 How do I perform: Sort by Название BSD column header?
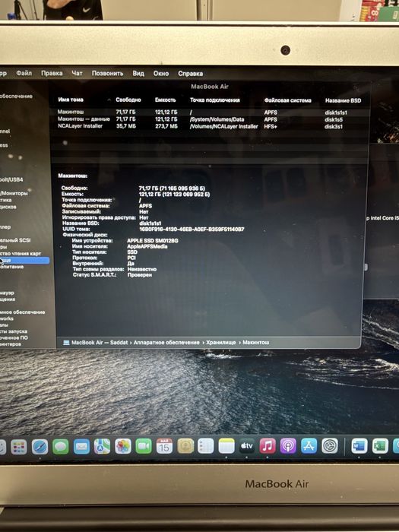click(x=343, y=100)
